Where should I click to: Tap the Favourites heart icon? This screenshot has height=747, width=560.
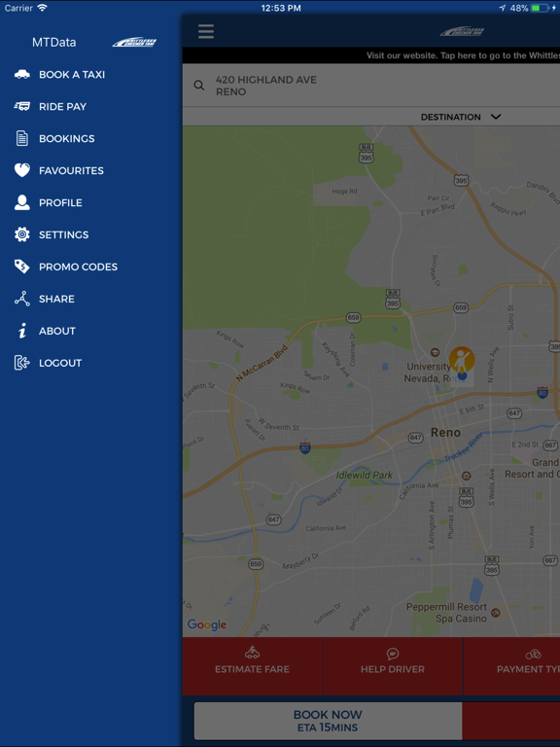[x=22, y=170]
